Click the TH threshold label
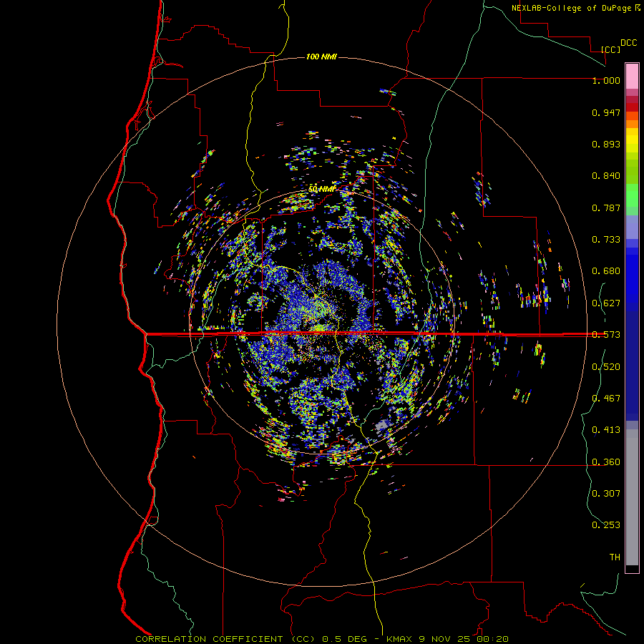The width and height of the screenshot is (644, 644). [615, 557]
